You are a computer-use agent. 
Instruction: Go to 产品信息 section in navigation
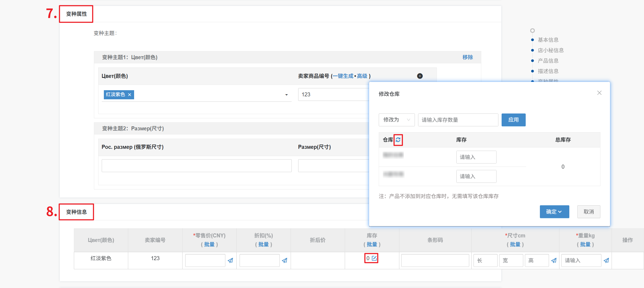(548, 61)
